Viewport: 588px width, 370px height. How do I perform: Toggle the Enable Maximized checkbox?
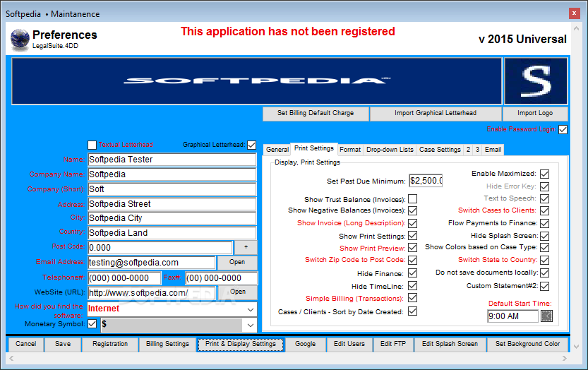(x=544, y=174)
